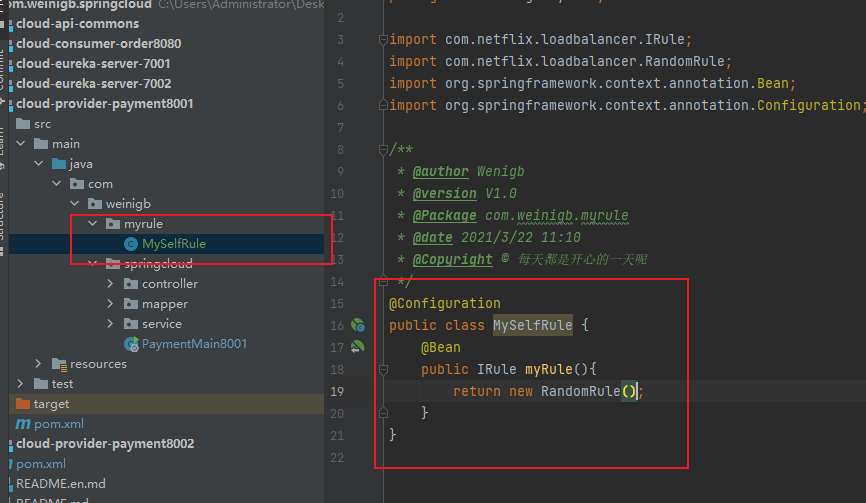Click IRule in the first import statement
The image size is (866, 503).
tap(664, 39)
